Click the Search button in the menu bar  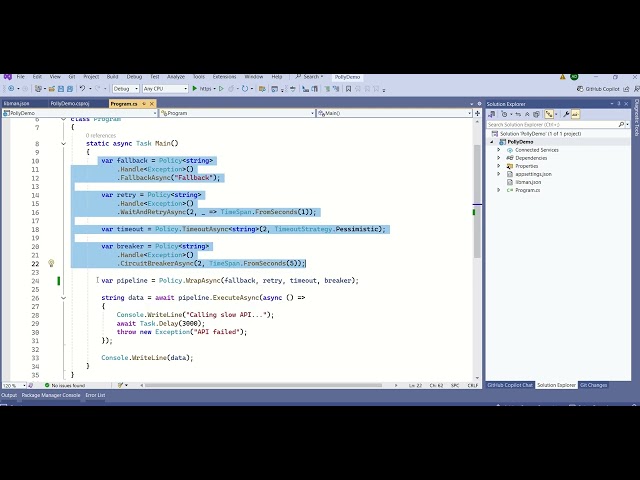[309, 77]
